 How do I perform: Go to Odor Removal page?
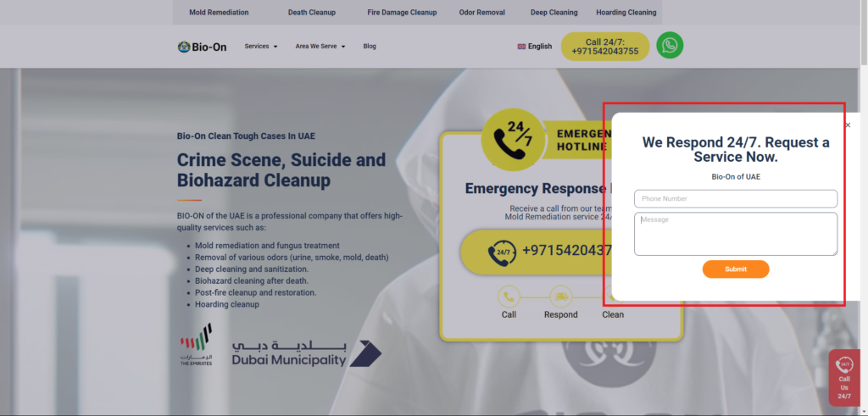coord(482,12)
